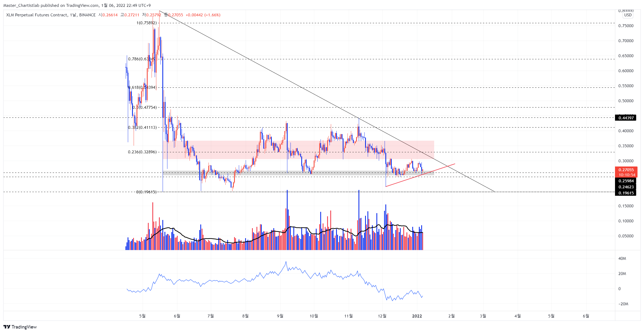Click the +0.00442 (+1.66%) change value
The width and height of the screenshot is (644, 333).
203,15
